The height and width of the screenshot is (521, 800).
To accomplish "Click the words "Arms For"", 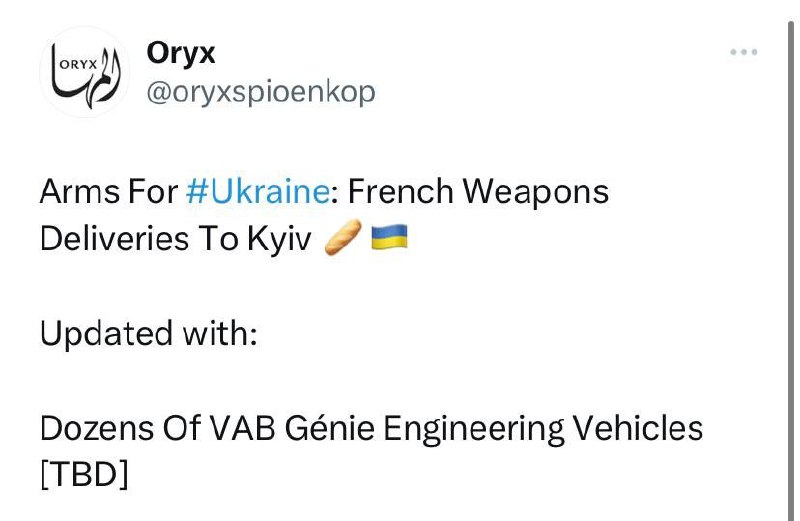I will (x=108, y=191).
